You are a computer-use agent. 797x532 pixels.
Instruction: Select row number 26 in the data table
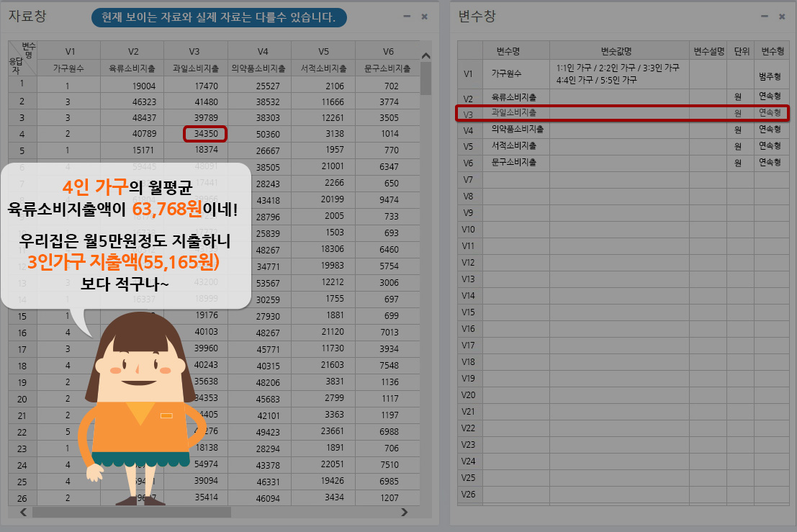22,498
